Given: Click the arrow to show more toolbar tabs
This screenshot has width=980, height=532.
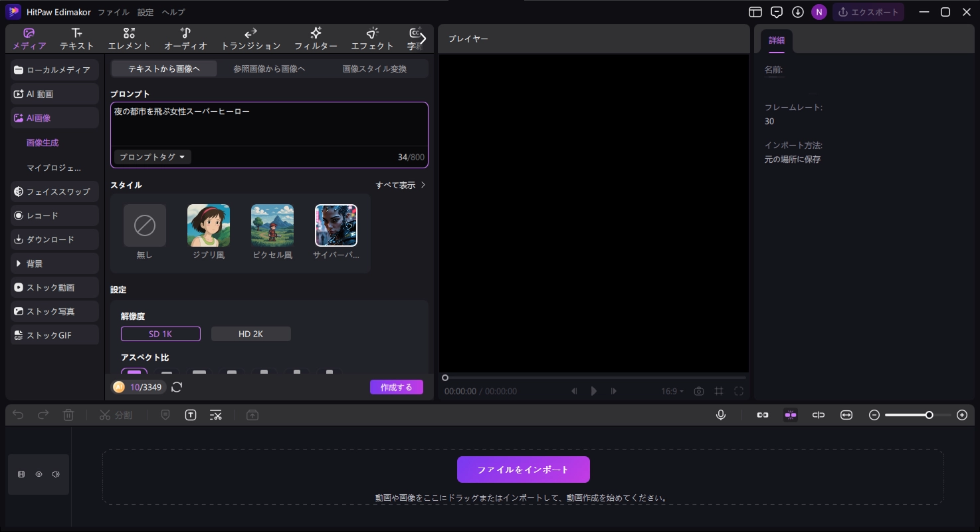Looking at the screenshot, I should click(423, 39).
